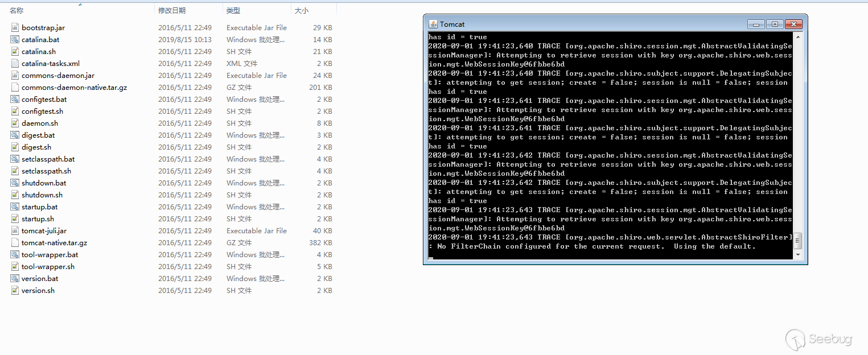Viewport: 868px width, 355px height.
Task: Click the digest.bat file icon
Action: 15,135
